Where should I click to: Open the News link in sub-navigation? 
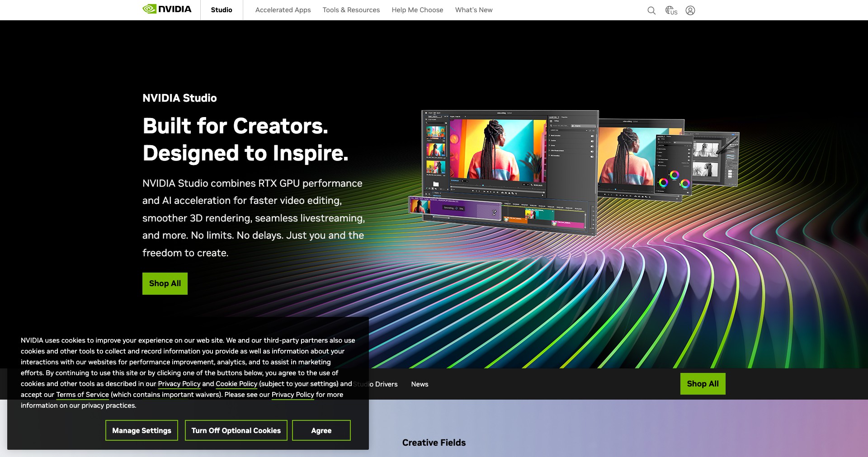pyautogui.click(x=420, y=384)
